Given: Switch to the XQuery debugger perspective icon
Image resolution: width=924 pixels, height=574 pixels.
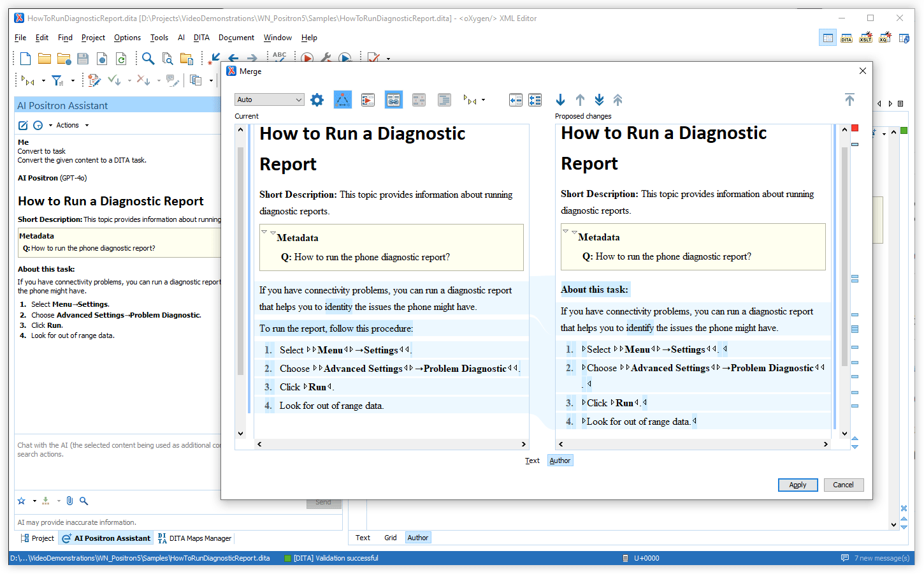Looking at the screenshot, I should (884, 38).
